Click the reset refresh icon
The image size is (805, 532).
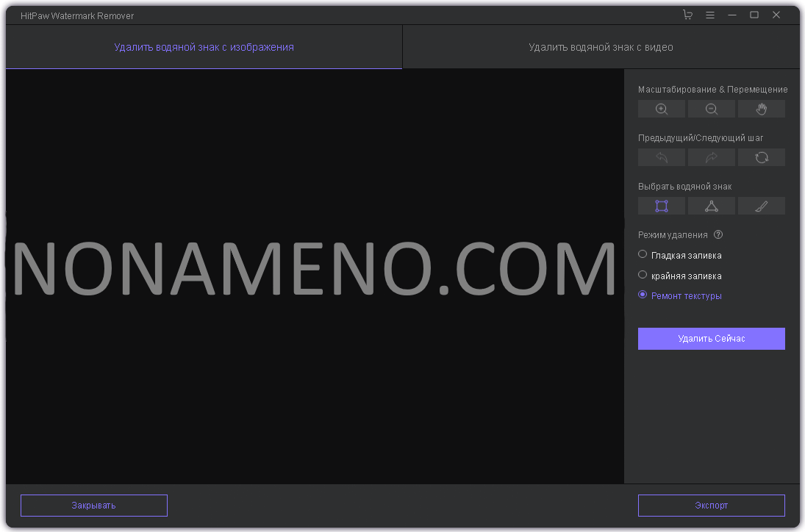coord(762,158)
